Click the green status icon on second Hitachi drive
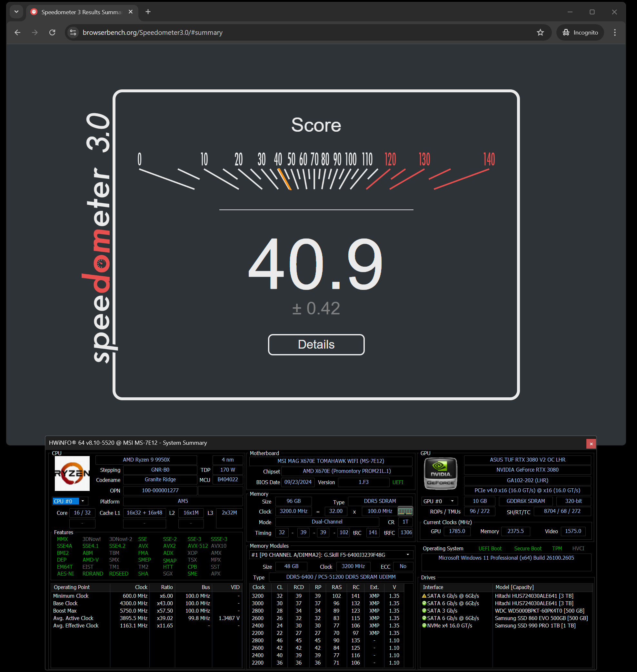Viewport: 637px width, 672px height. point(424,603)
